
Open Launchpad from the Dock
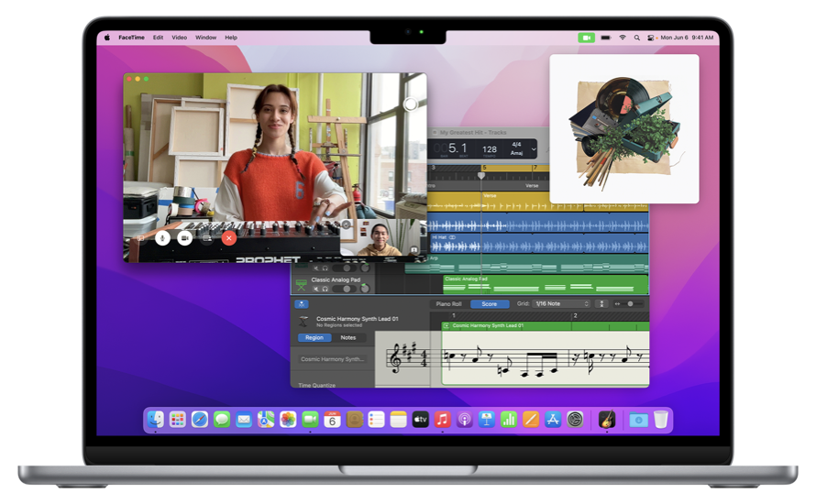click(178, 419)
